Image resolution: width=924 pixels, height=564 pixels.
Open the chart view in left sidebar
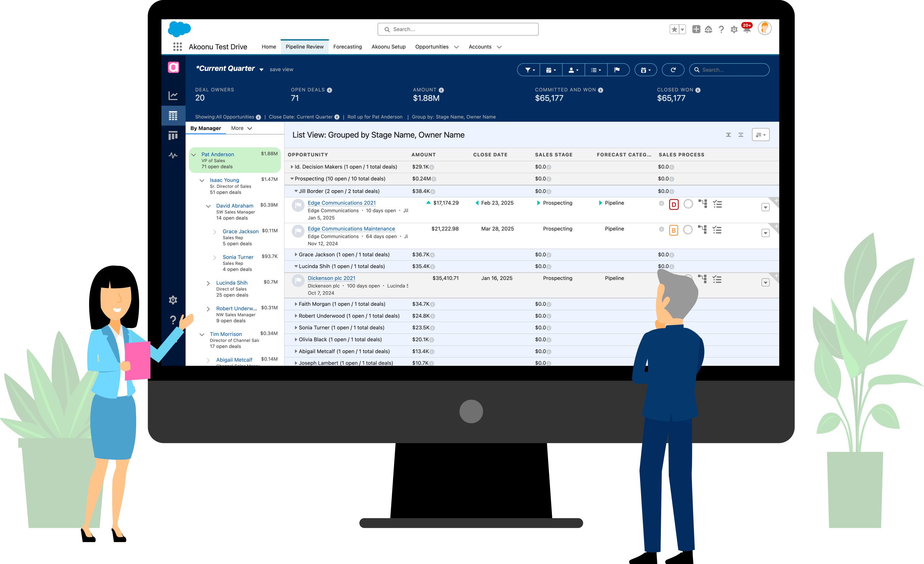[173, 95]
